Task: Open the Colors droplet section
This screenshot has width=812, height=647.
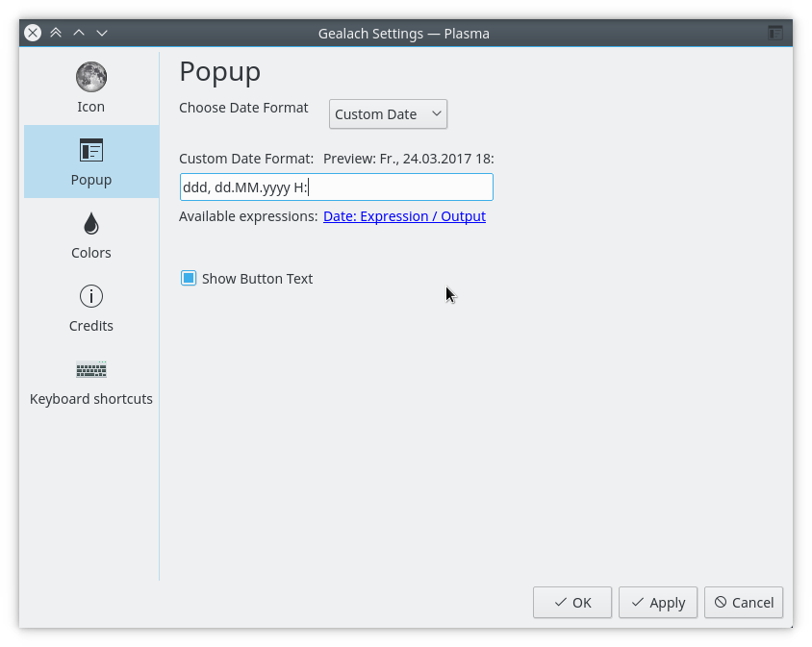Action: coord(91,235)
